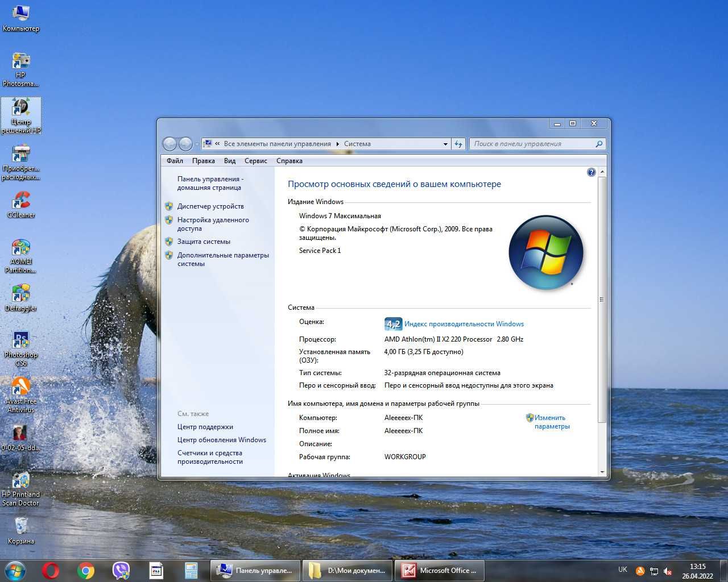
Task: Select CCleaner desktop icon
Action: coord(21,205)
